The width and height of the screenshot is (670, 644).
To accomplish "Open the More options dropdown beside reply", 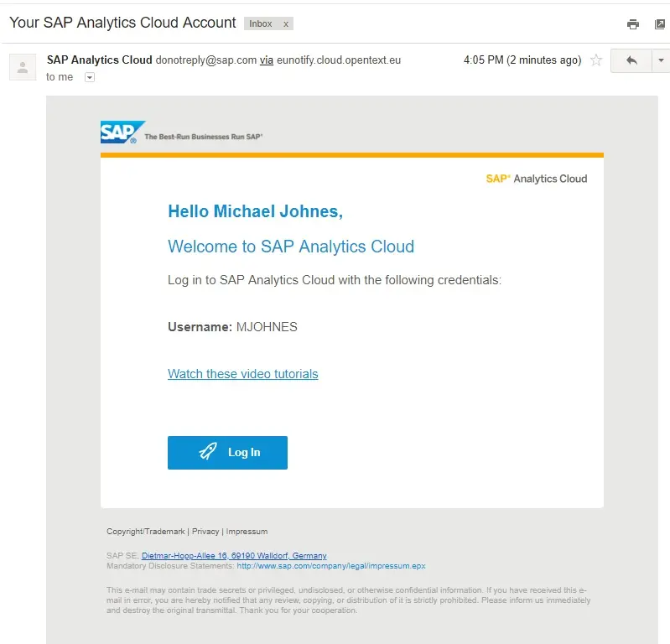I will click(x=661, y=60).
